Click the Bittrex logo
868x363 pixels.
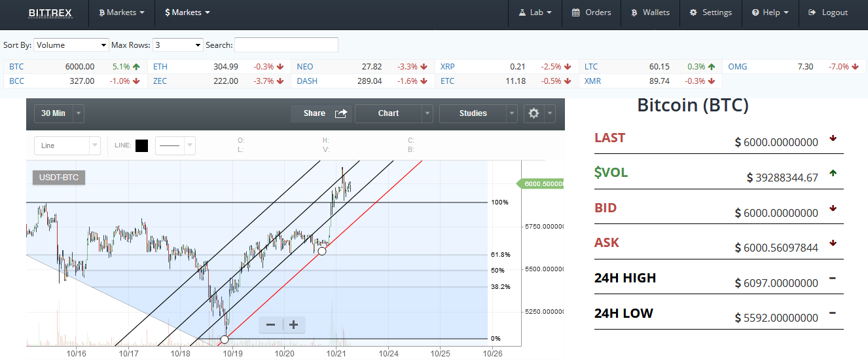coord(50,12)
